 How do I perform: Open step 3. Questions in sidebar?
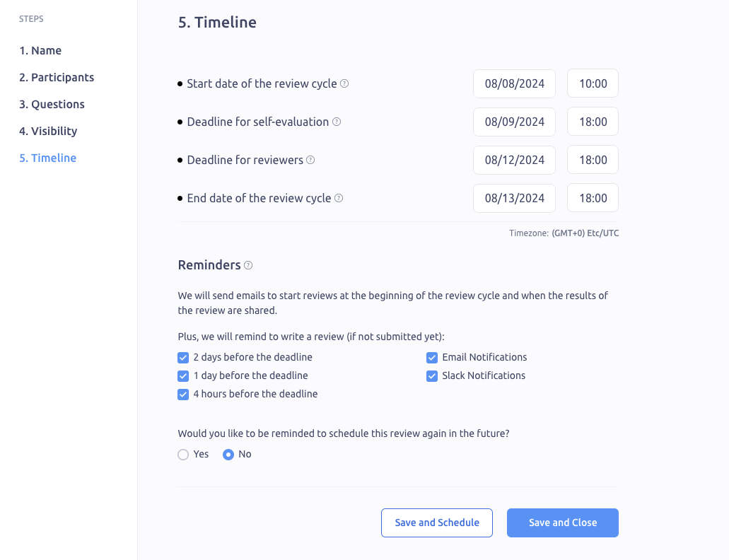point(52,104)
